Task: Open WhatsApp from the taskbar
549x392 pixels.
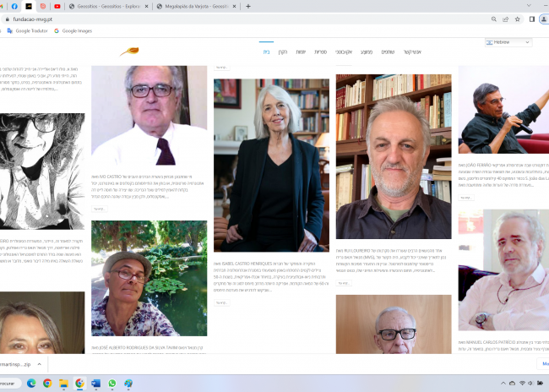Action: 112,384
